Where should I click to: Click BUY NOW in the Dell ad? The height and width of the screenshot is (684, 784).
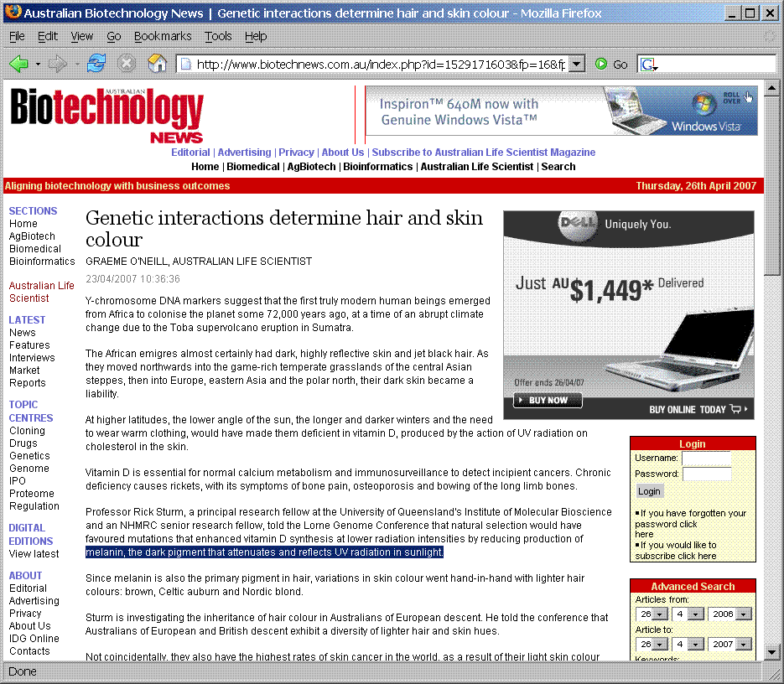click(x=548, y=401)
